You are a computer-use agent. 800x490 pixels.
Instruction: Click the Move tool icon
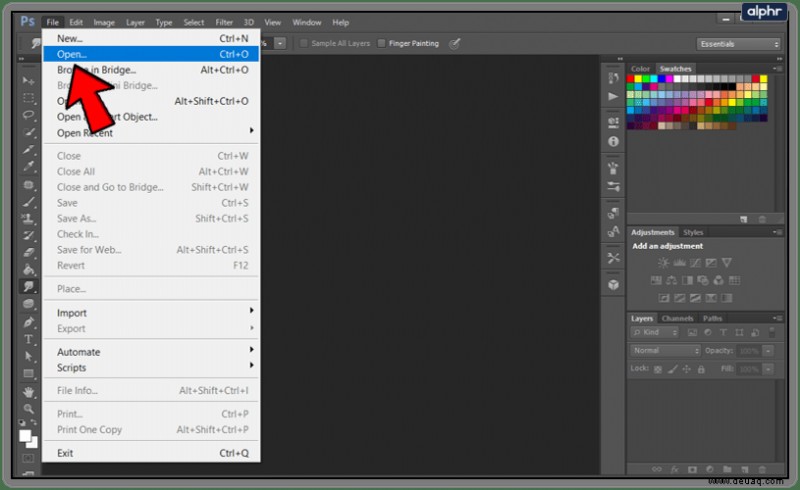29,81
